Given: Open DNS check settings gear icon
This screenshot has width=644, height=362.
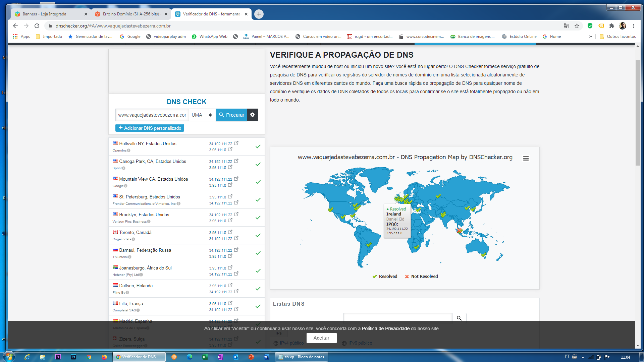Looking at the screenshot, I should 252,115.
